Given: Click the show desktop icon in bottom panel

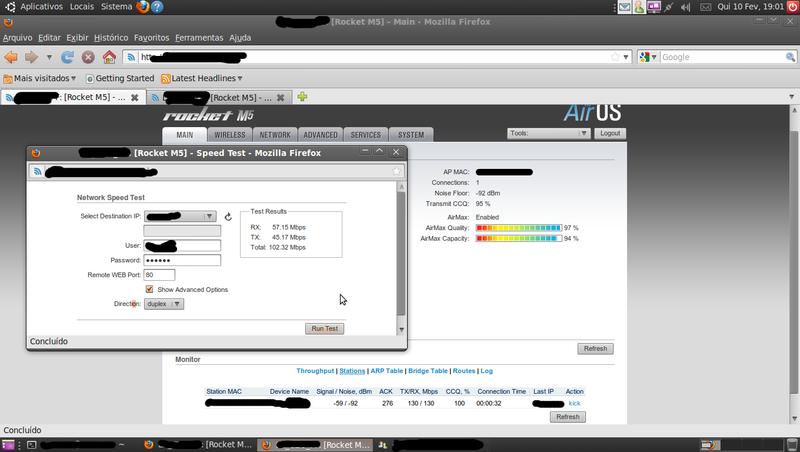Looking at the screenshot, I should click(x=8, y=445).
